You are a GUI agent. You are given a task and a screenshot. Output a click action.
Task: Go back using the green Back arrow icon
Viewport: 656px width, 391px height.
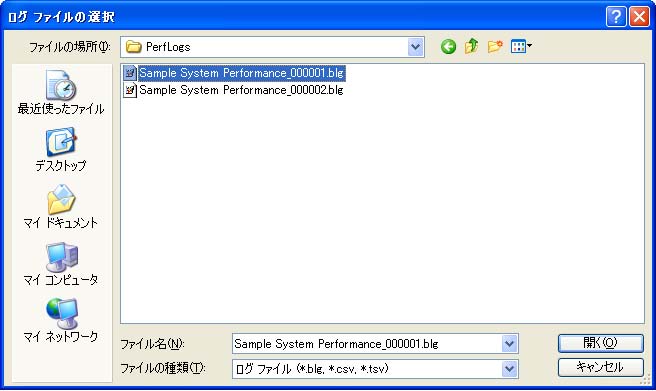pyautogui.click(x=448, y=46)
